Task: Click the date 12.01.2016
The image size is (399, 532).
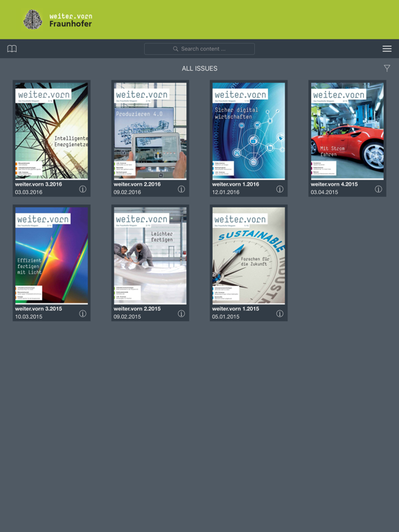Action: pyautogui.click(x=226, y=192)
